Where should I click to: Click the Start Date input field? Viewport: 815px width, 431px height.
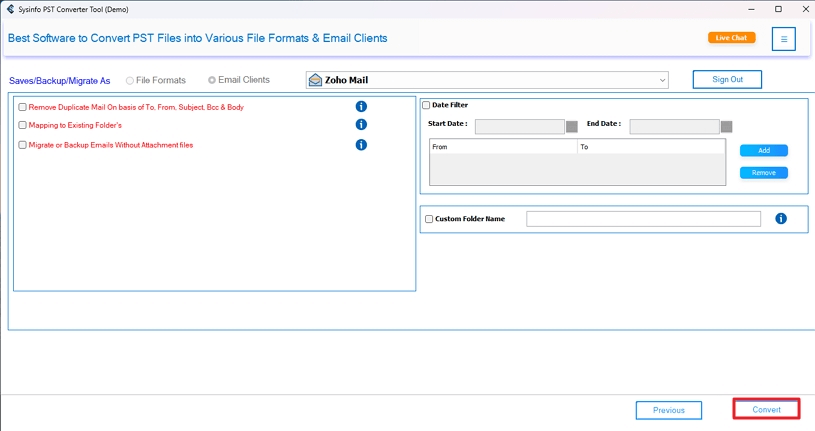(x=519, y=127)
